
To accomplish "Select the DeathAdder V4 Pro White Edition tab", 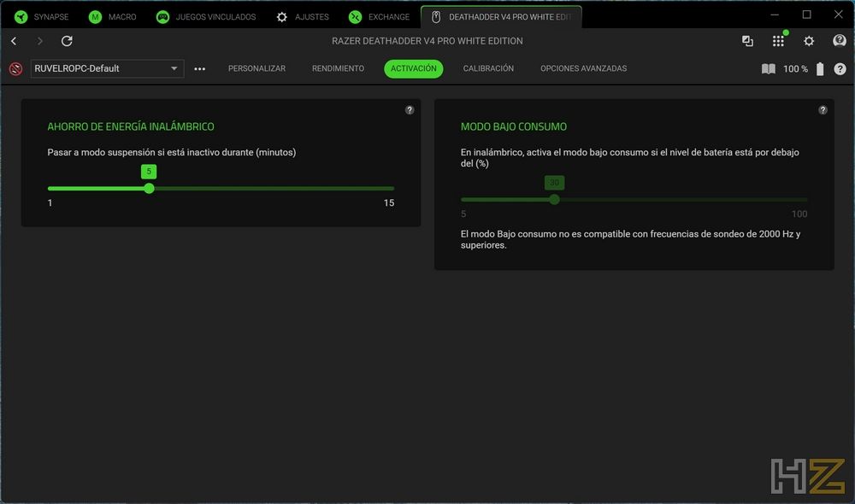I will click(501, 17).
